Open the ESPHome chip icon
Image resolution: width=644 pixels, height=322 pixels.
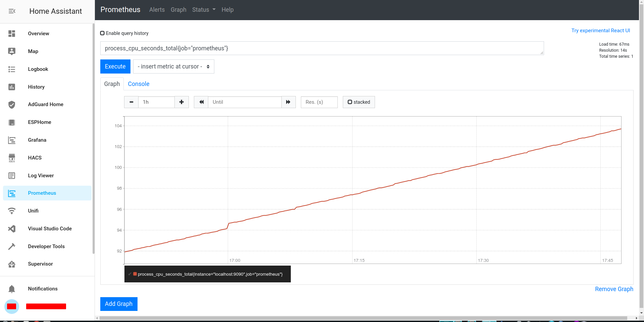click(x=12, y=123)
